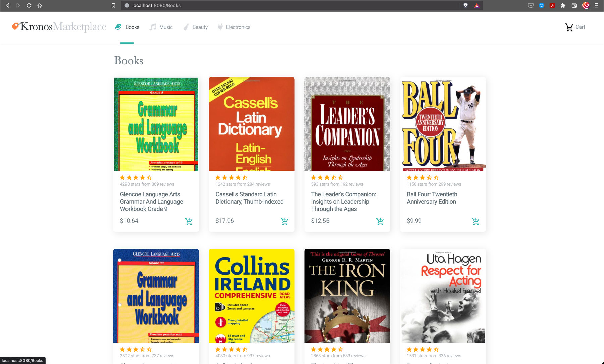The height and width of the screenshot is (364, 604).
Task: Select the Beauty category tab
Action: pos(195,27)
